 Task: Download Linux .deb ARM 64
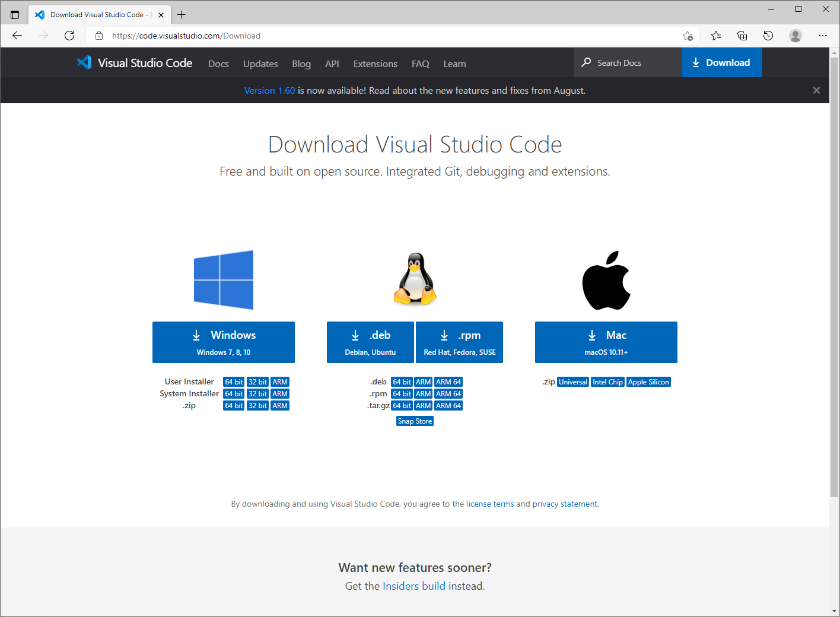(448, 382)
